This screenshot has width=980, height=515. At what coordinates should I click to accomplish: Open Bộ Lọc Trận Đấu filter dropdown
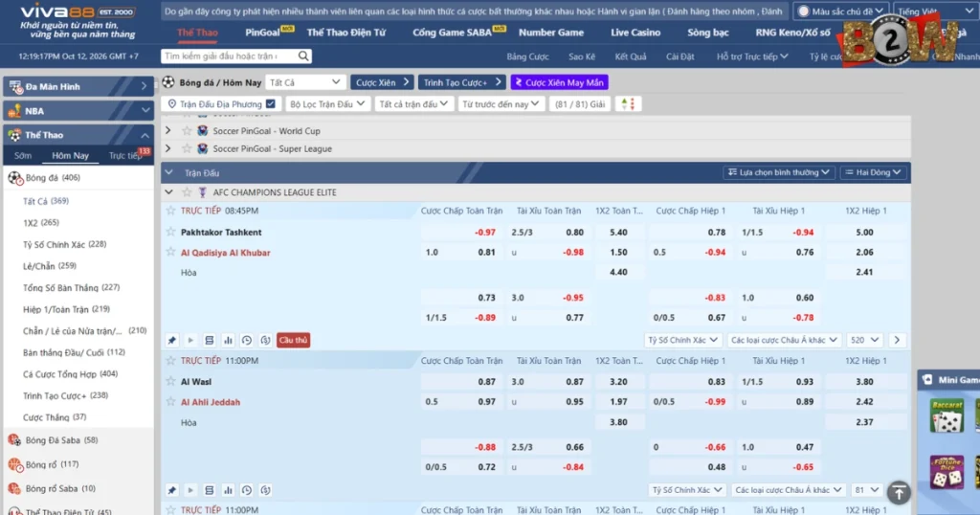(x=326, y=103)
